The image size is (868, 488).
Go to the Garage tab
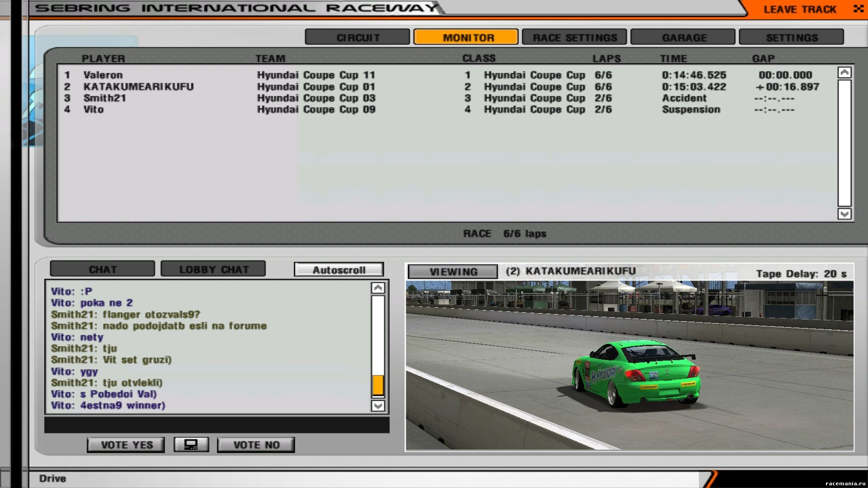(x=683, y=37)
